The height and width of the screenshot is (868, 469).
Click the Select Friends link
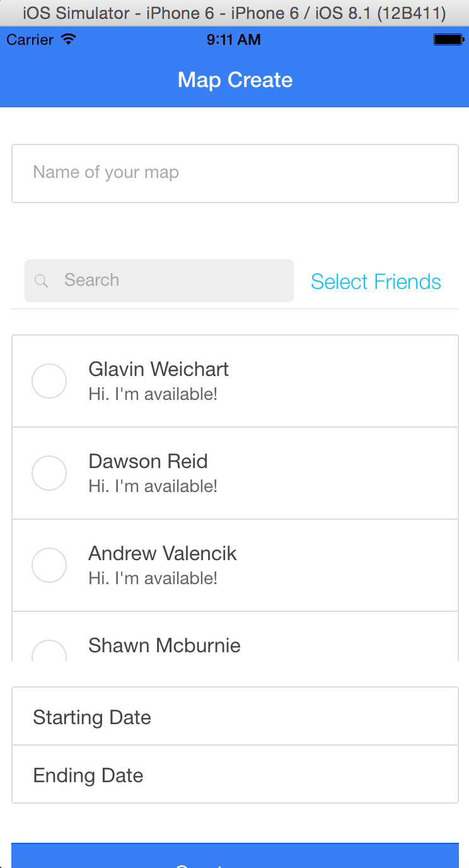click(376, 281)
